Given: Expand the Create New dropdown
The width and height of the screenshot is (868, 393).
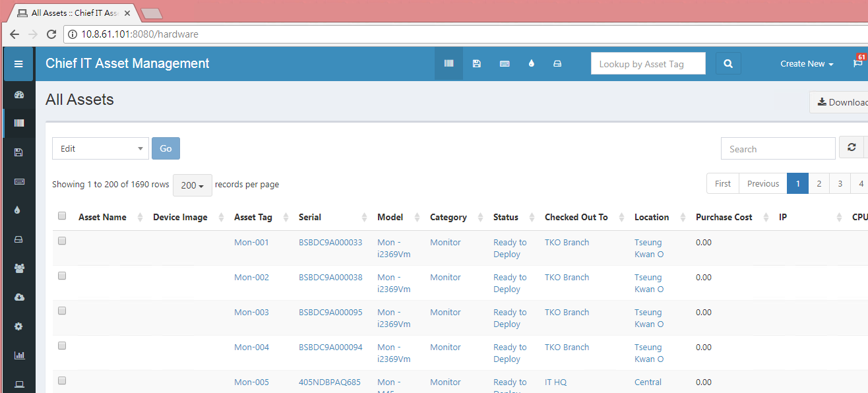Looking at the screenshot, I should pos(806,63).
